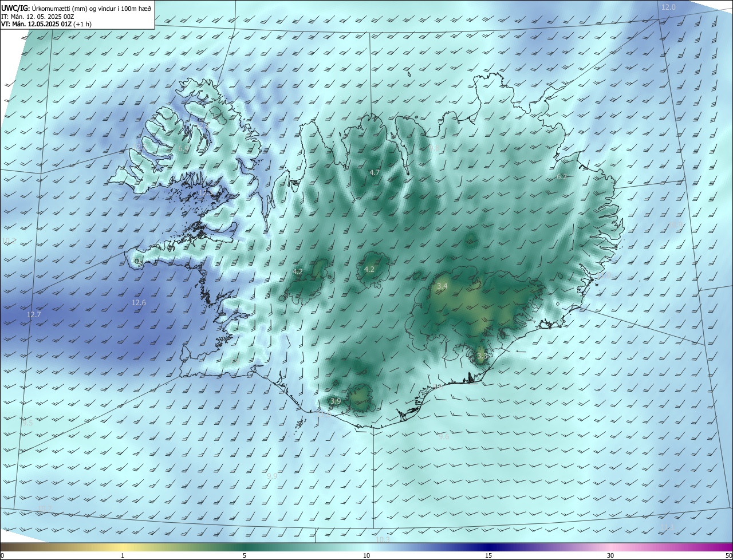
Task: Click the 12.6 value label
Action: (x=139, y=302)
